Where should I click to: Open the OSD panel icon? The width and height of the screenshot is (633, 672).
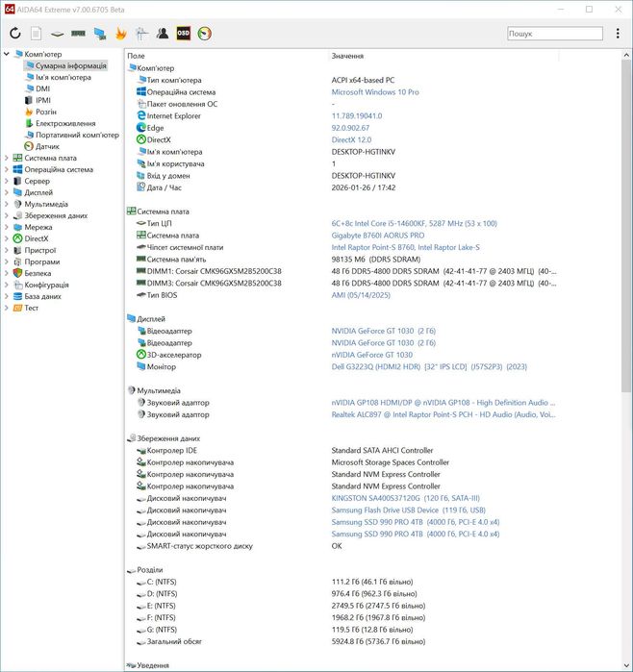coord(184,34)
